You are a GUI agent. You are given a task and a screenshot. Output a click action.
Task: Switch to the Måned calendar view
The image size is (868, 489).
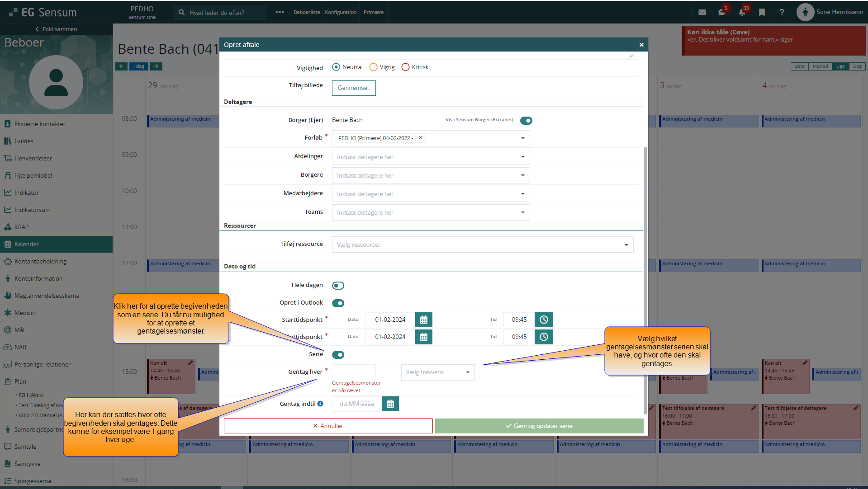click(x=820, y=66)
